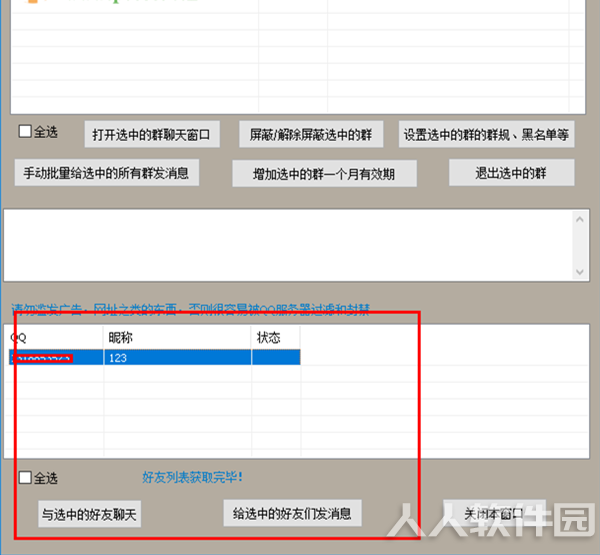Click 增加选中的群一个月有效期 button
The image size is (600, 555).
point(324,174)
